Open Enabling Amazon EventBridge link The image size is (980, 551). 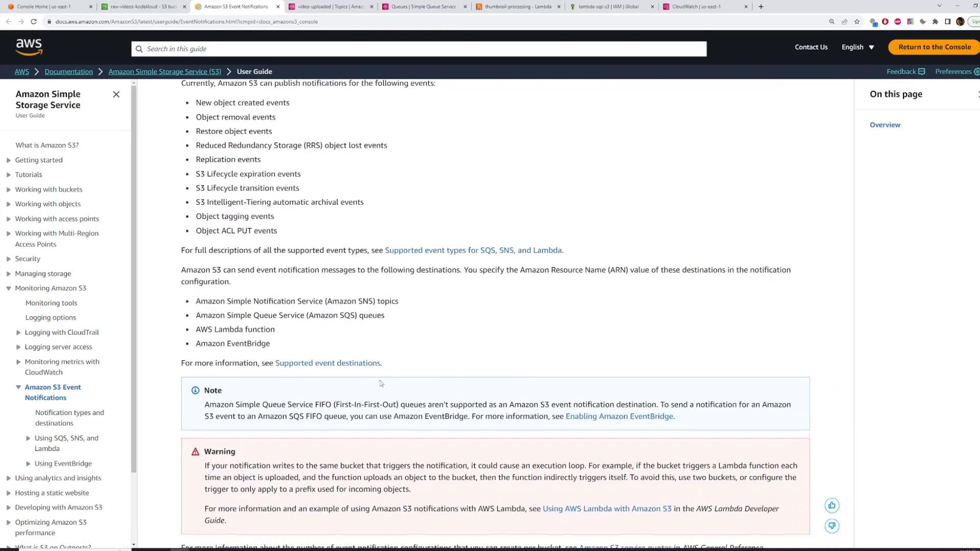tap(619, 416)
